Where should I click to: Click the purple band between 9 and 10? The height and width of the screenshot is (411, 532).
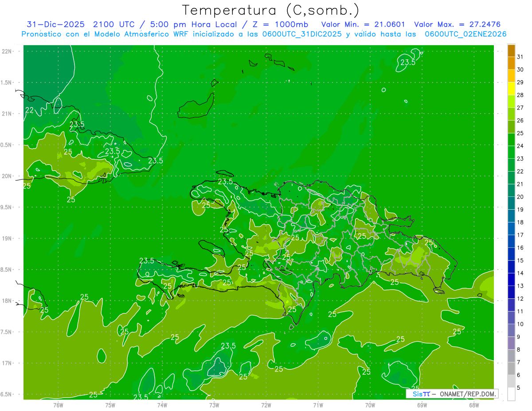coord(511,330)
